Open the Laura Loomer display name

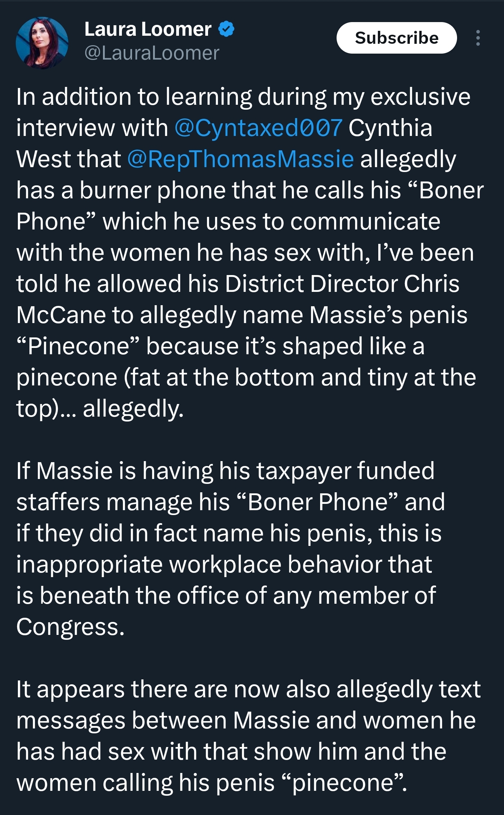click(148, 29)
